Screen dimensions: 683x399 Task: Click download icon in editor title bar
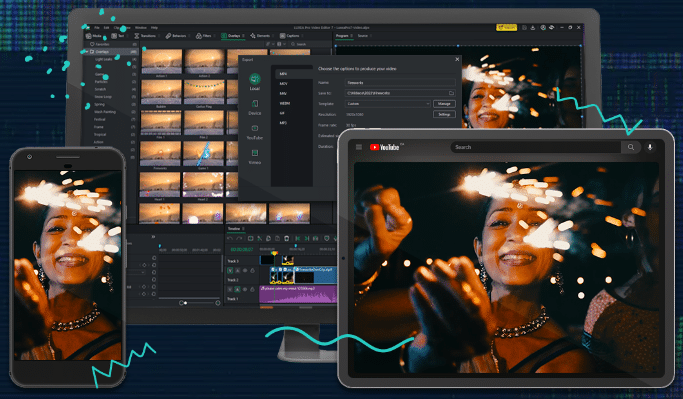point(533,27)
